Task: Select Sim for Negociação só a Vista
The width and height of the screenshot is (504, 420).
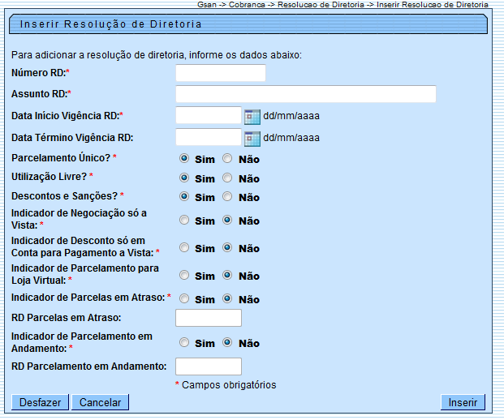Action: tap(184, 220)
